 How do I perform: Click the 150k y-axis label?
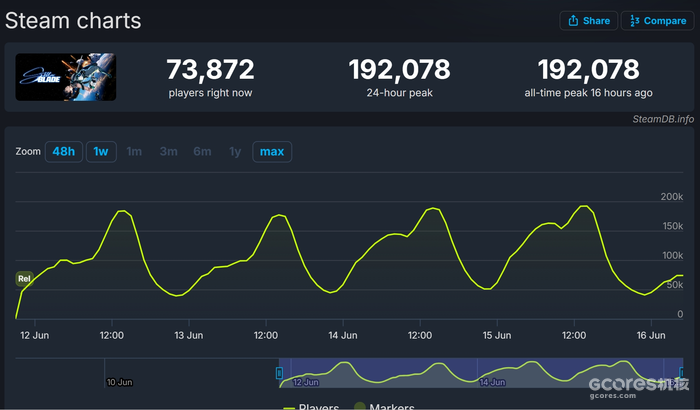point(673,226)
